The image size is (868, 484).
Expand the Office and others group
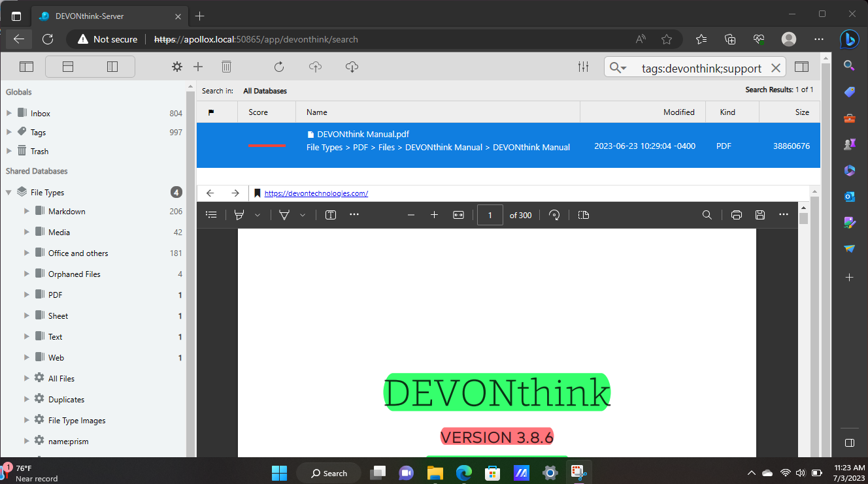click(x=27, y=253)
